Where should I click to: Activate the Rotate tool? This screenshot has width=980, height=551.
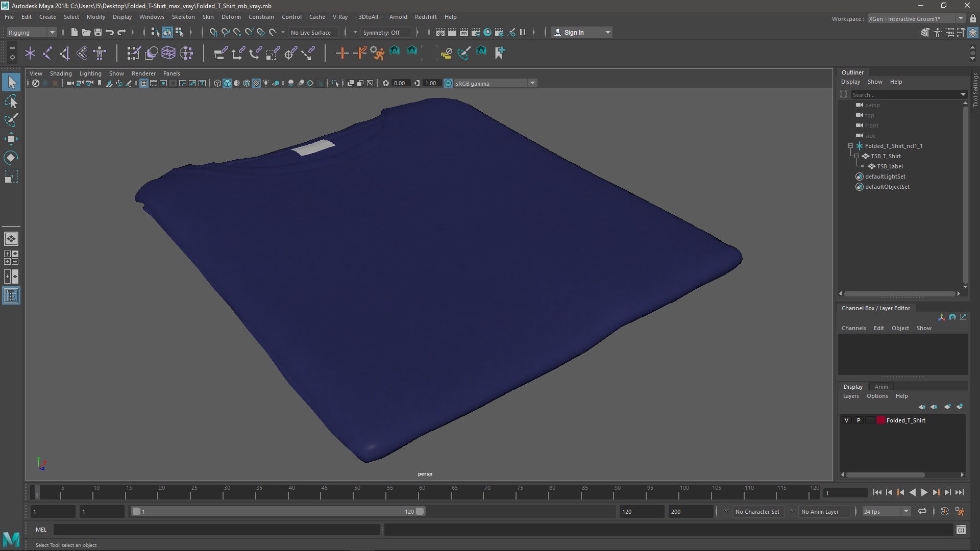[11, 158]
